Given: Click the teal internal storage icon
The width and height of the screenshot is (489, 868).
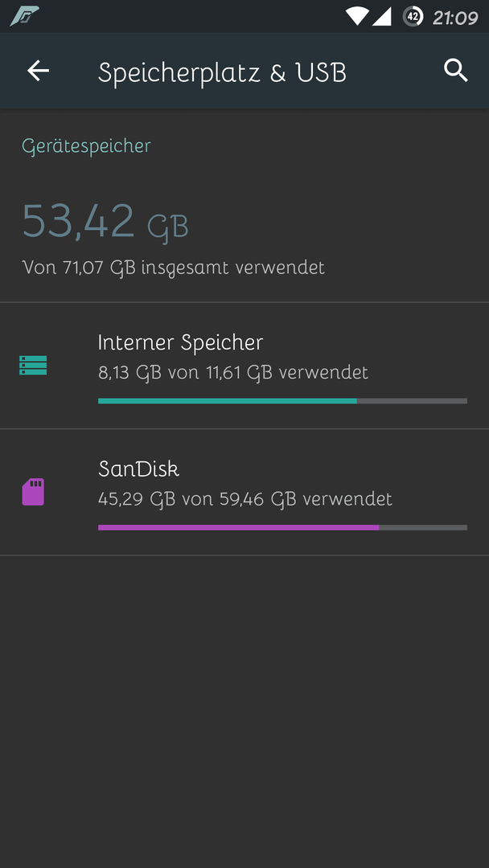Looking at the screenshot, I should click(x=33, y=366).
